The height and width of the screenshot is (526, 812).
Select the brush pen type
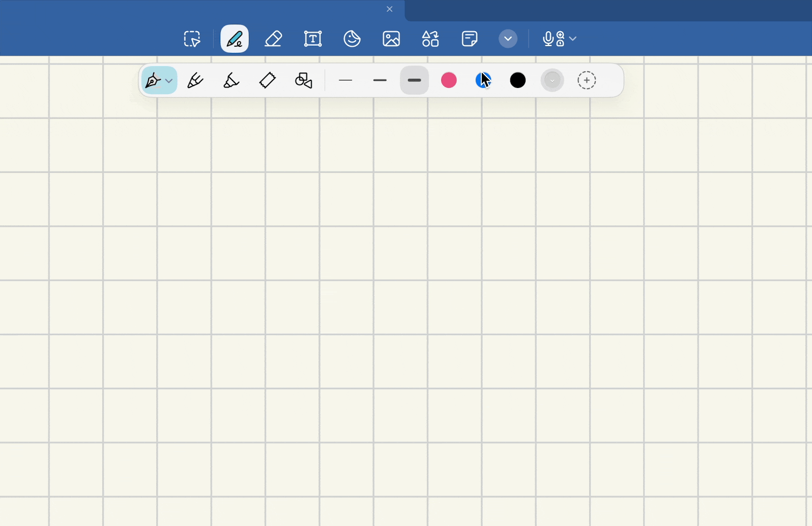[195, 80]
